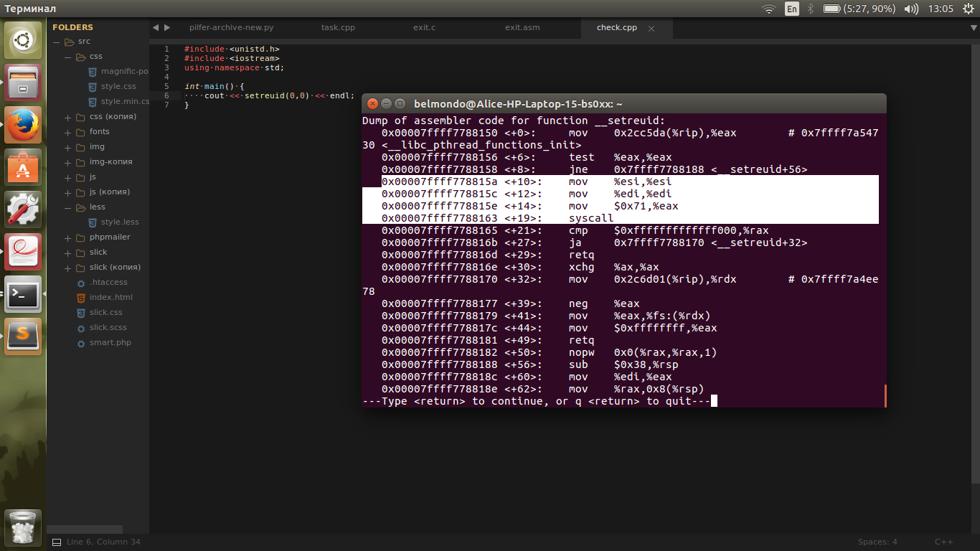
Task: Select the check.cpp tab
Action: [x=617, y=27]
